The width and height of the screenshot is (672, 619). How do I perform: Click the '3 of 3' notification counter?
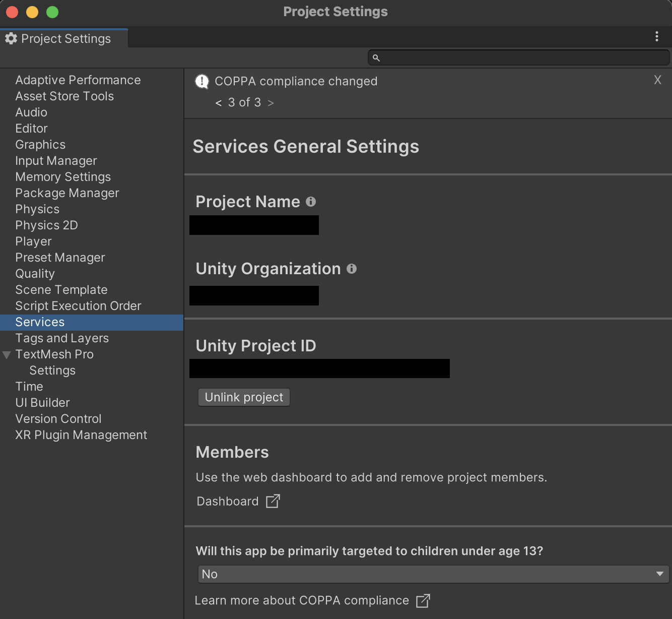(244, 102)
